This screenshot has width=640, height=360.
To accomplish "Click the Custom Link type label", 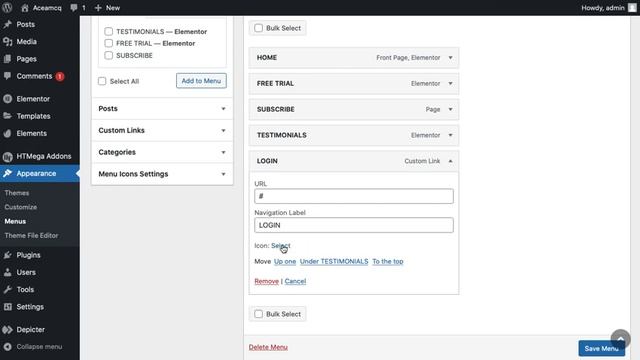I will click(x=422, y=161).
